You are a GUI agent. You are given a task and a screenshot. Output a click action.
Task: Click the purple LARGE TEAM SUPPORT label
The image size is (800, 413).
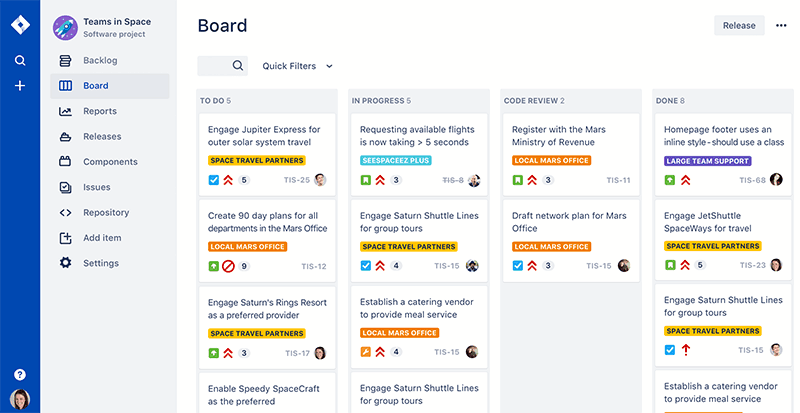click(708, 161)
